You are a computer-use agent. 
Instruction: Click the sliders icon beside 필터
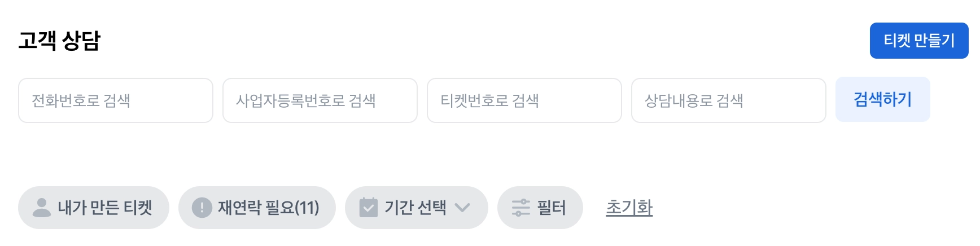[521, 208]
